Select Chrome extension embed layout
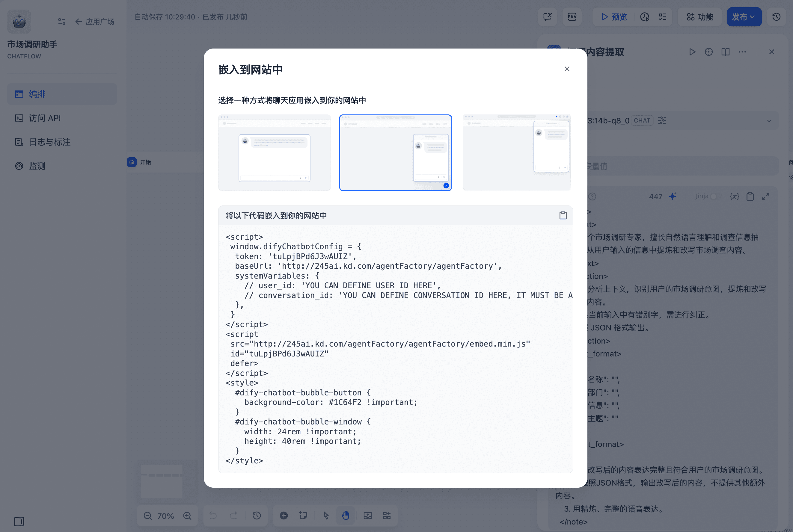Image resolution: width=793 pixels, height=532 pixels. coord(516,153)
